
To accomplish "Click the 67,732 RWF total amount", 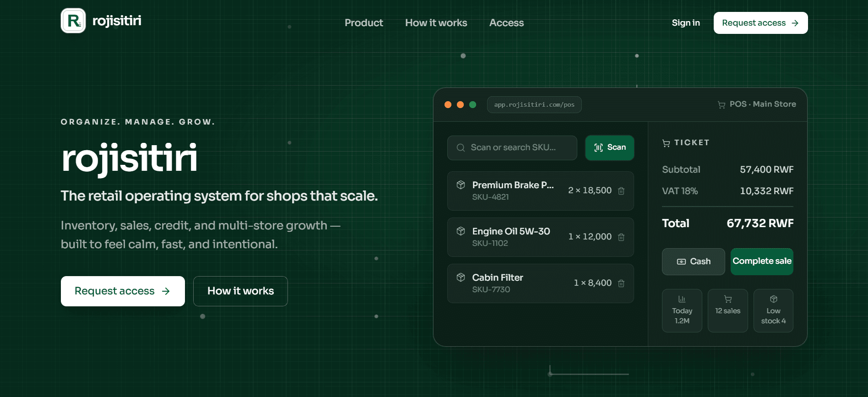I will (760, 223).
